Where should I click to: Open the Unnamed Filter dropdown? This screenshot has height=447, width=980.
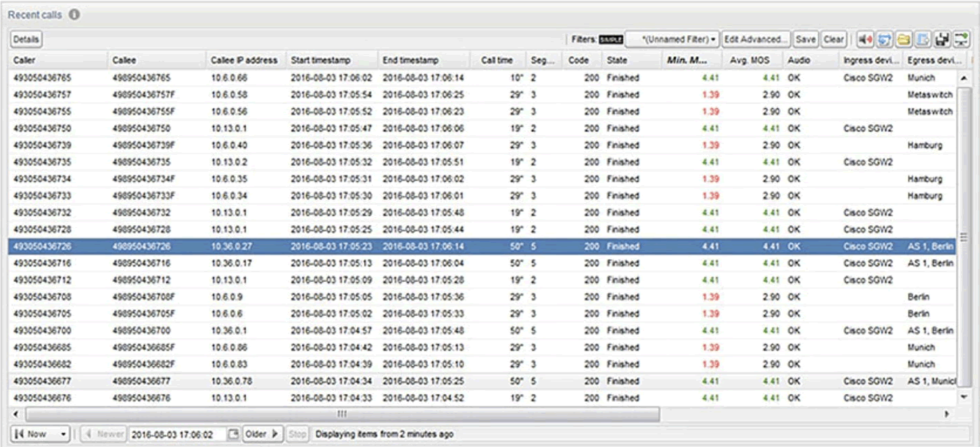tap(672, 39)
